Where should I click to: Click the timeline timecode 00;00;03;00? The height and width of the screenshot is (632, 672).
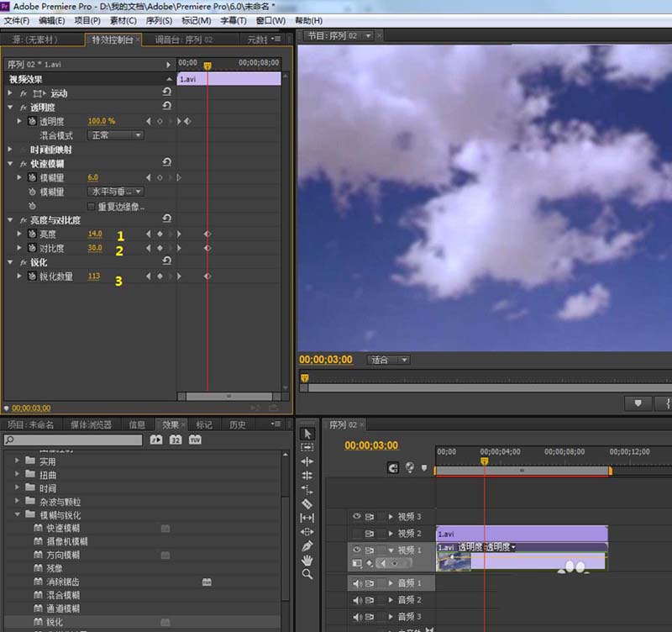click(371, 445)
